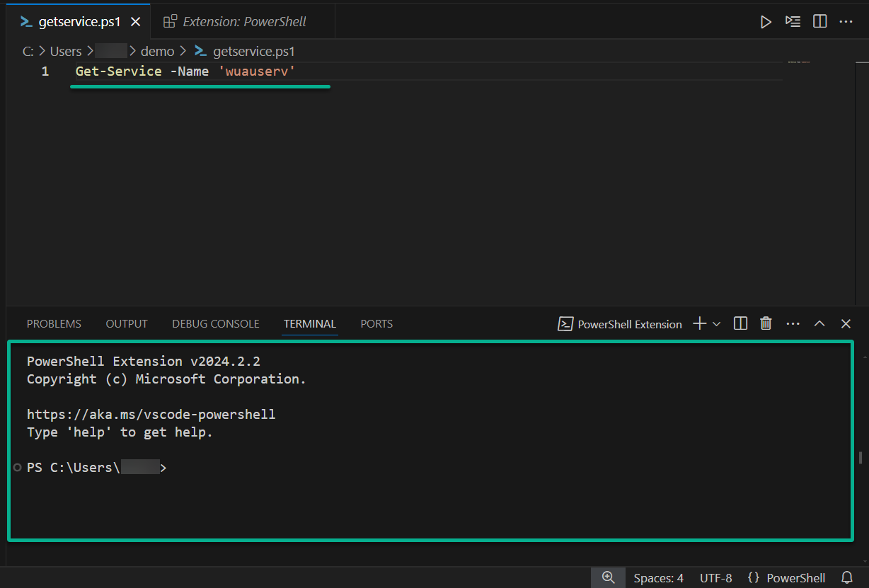Click the editor minimap preview
Image resolution: width=869 pixels, height=588 pixels.
click(x=798, y=63)
